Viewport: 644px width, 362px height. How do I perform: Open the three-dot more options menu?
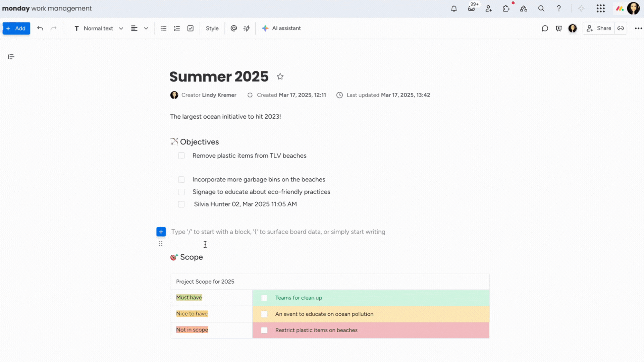(638, 28)
